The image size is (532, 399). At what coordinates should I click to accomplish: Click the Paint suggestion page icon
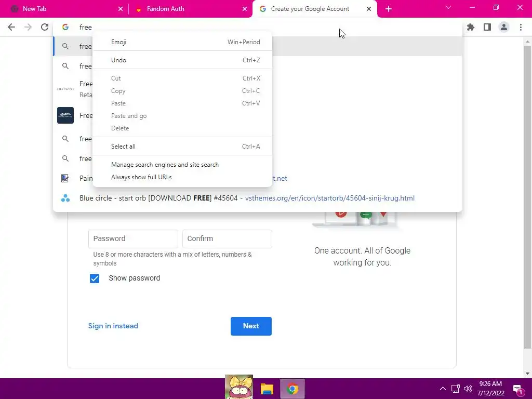(65, 178)
